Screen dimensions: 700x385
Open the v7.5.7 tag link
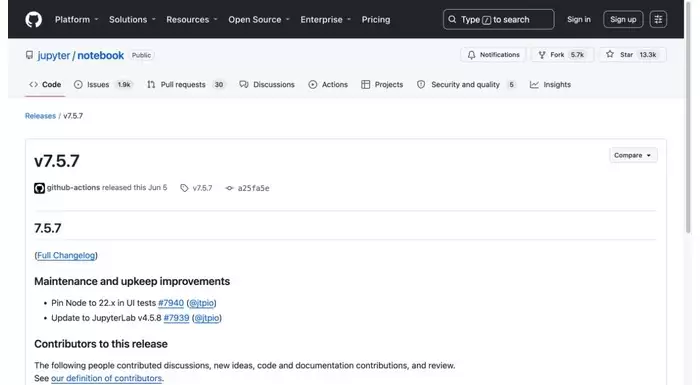tap(202, 188)
